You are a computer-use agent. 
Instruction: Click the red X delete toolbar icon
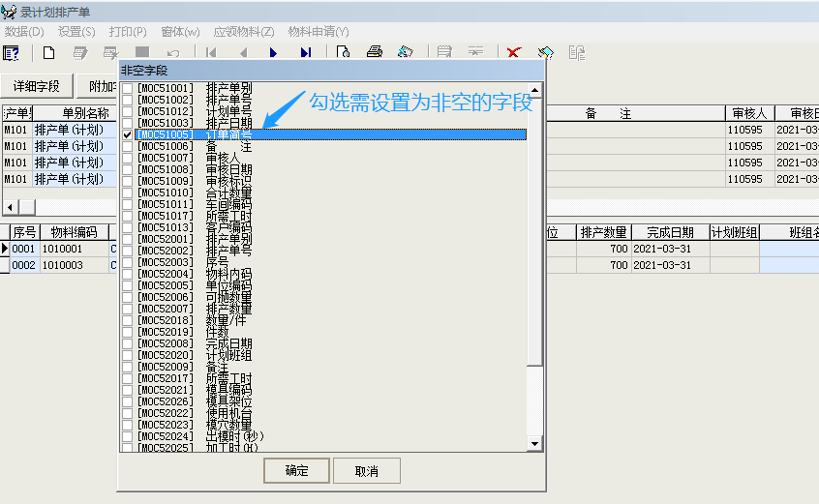[x=514, y=52]
